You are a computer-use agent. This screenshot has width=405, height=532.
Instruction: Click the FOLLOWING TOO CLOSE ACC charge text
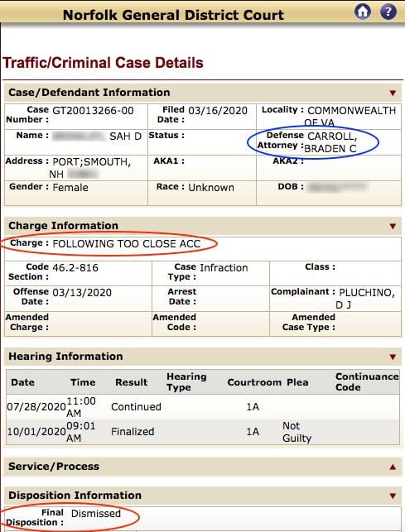127,243
